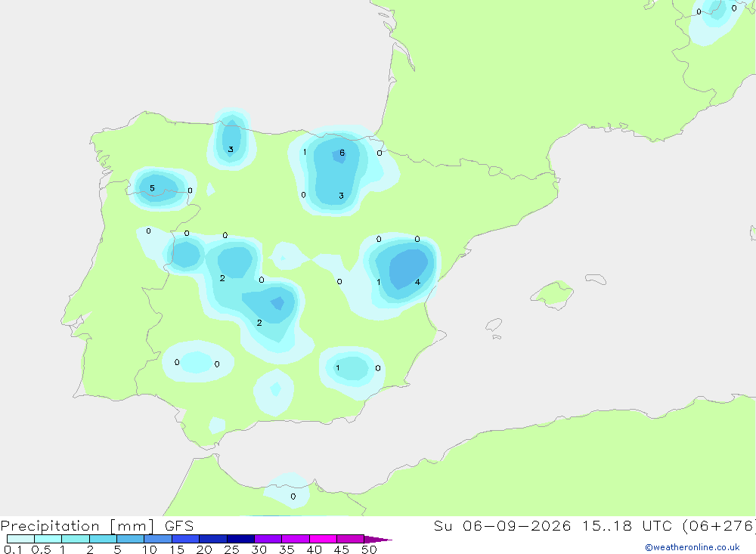This screenshot has height=554, width=756.
Task: Click the "40" legend scale label
Action: [314, 549]
